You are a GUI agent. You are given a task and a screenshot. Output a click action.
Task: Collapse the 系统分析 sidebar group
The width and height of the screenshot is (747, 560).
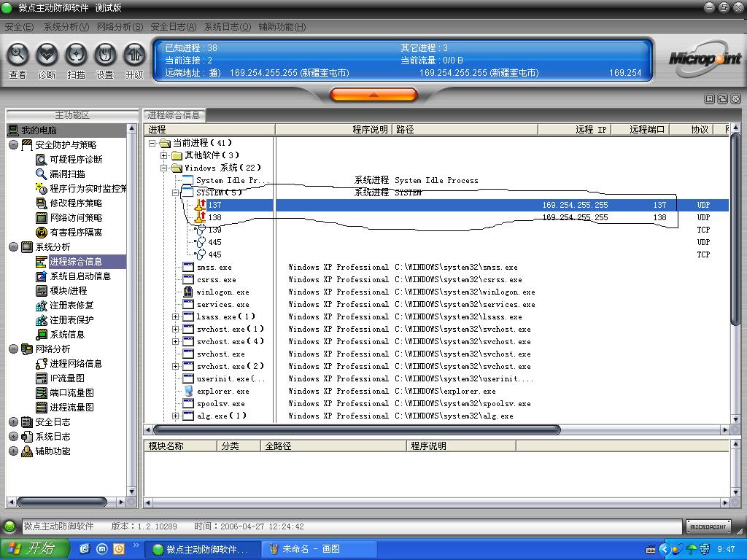tap(13, 246)
